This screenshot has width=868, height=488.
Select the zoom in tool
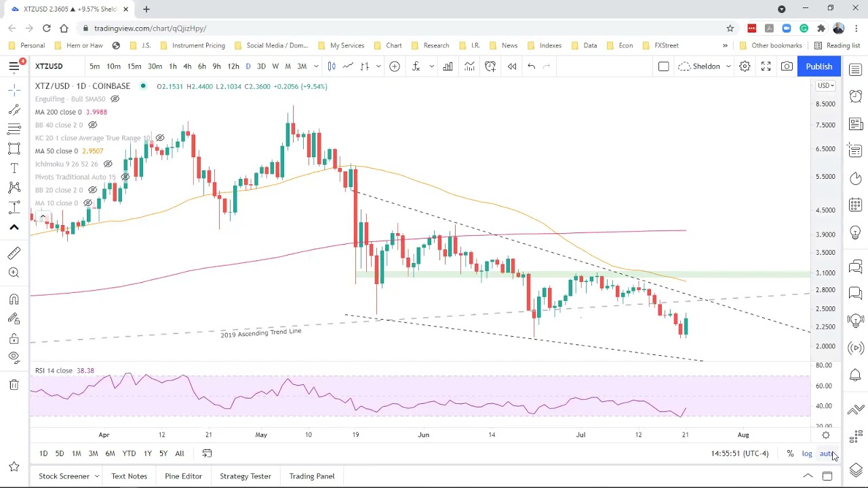(x=14, y=272)
